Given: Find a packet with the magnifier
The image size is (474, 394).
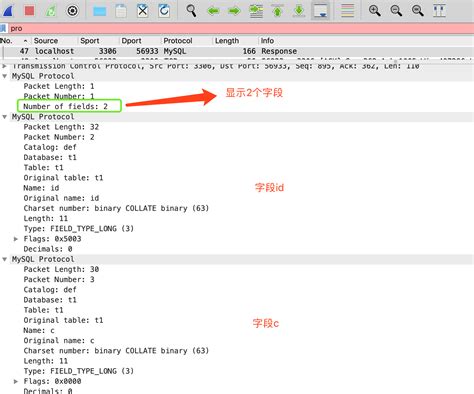Looking at the screenshot, I should [191, 11].
